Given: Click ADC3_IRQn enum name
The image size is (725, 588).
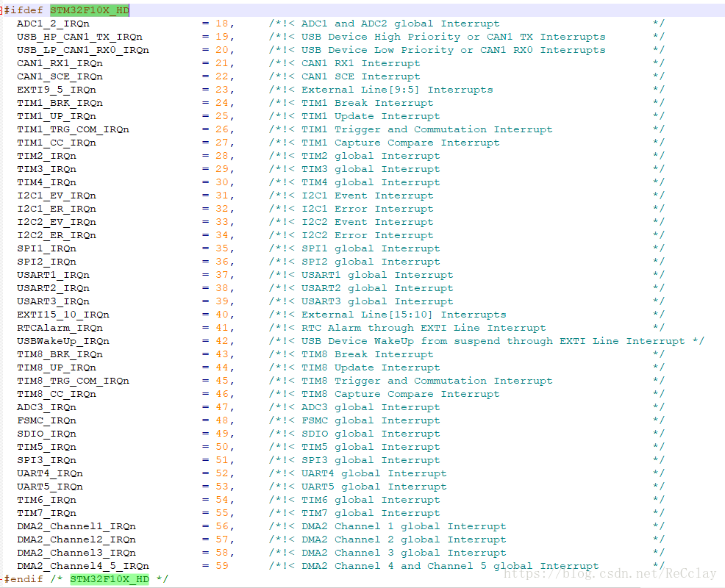Looking at the screenshot, I should coord(47,407).
